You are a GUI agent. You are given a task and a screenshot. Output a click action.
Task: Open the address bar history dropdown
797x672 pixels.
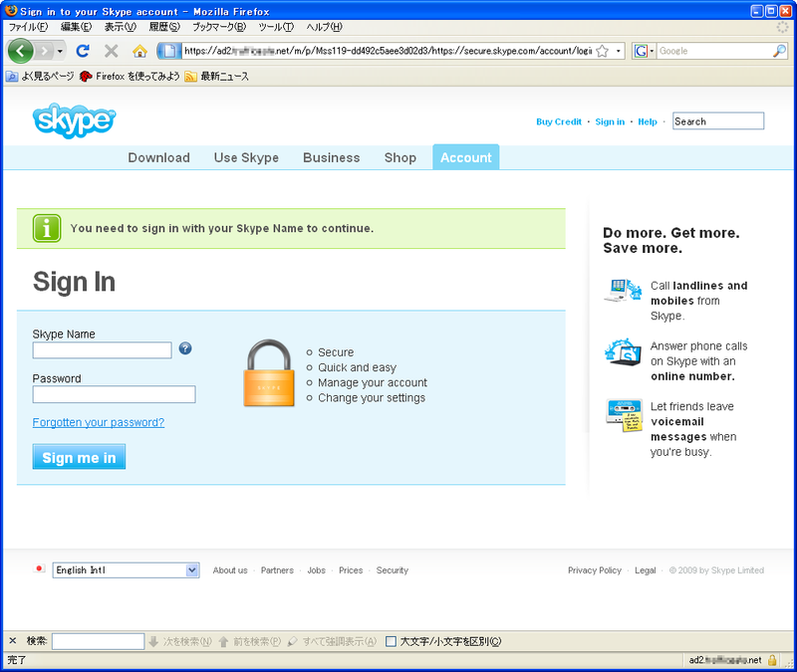coord(618,51)
